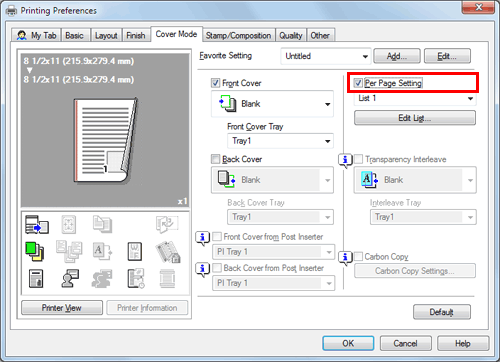
Task: Click the Edit... favorite button
Action: 447,56
